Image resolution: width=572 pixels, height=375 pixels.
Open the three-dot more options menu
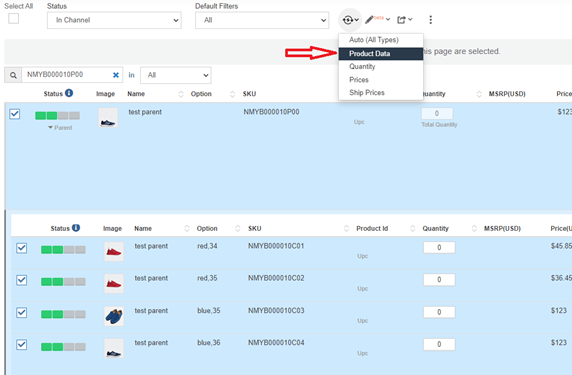tap(430, 20)
